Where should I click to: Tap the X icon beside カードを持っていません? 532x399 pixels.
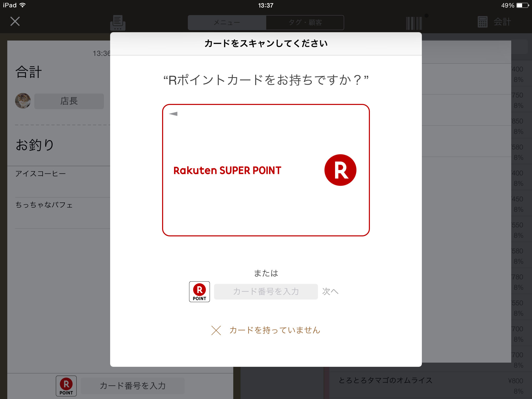216,330
